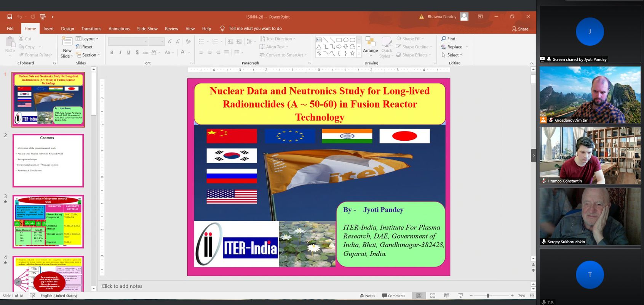The width and height of the screenshot is (644, 305).
Task: Click the Reset slide button
Action: [x=84, y=47]
